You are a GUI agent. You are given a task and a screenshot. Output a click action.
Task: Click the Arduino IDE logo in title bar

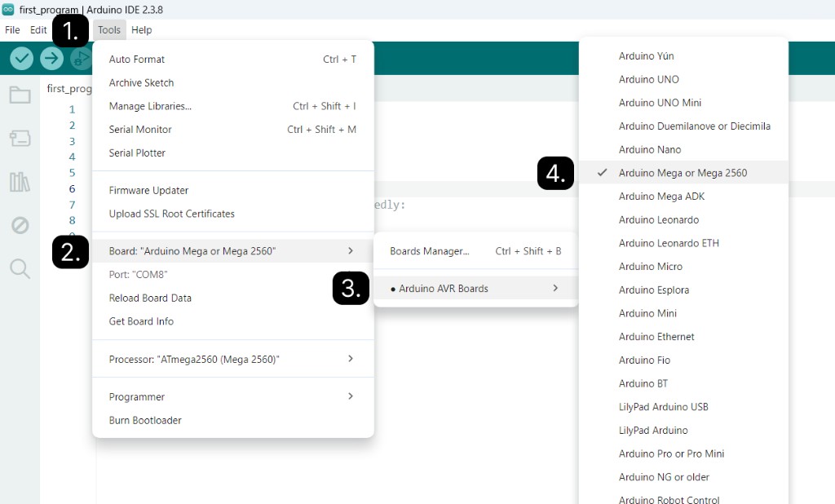click(8, 10)
